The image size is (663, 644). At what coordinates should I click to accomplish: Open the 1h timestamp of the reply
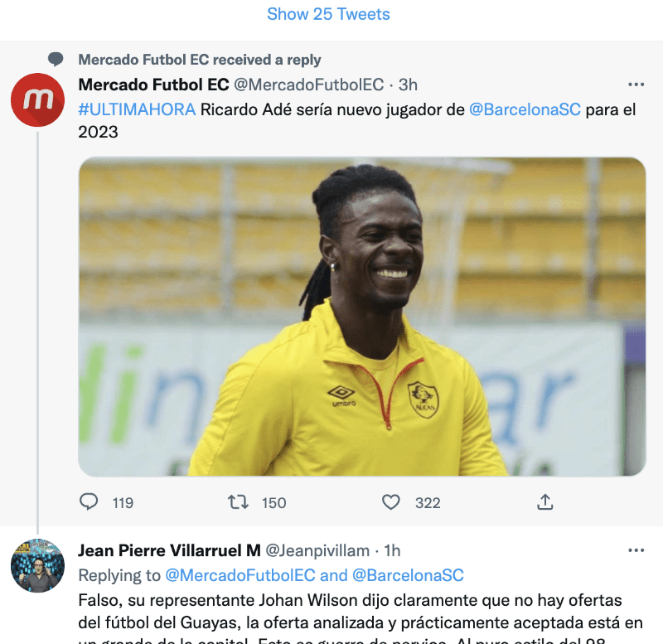click(392, 550)
